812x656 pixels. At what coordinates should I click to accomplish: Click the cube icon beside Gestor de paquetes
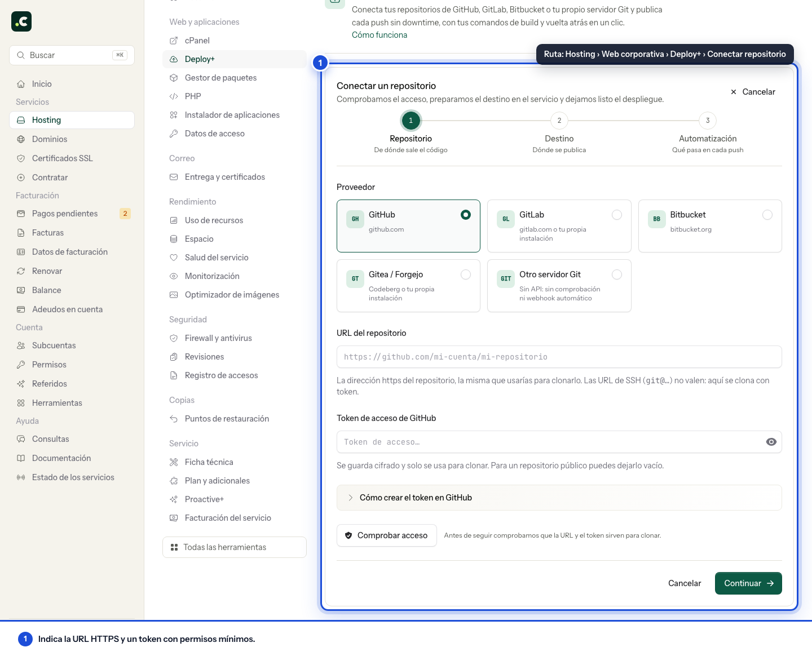point(174,78)
